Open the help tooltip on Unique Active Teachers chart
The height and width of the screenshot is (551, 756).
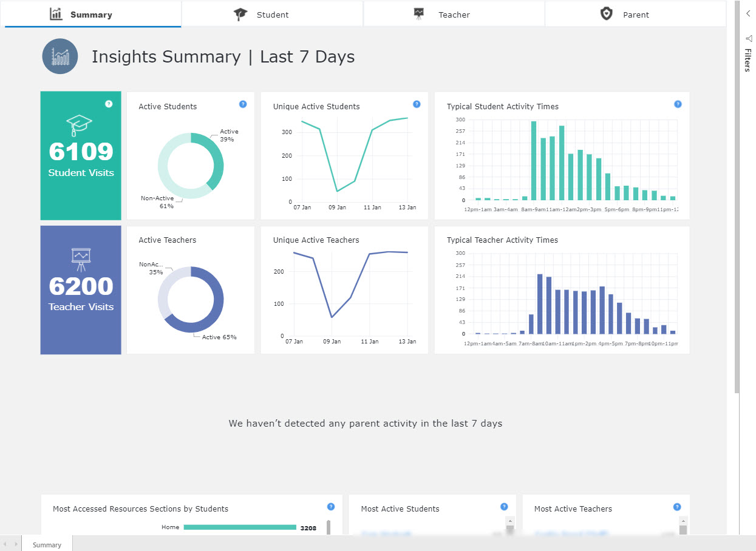coord(417,238)
